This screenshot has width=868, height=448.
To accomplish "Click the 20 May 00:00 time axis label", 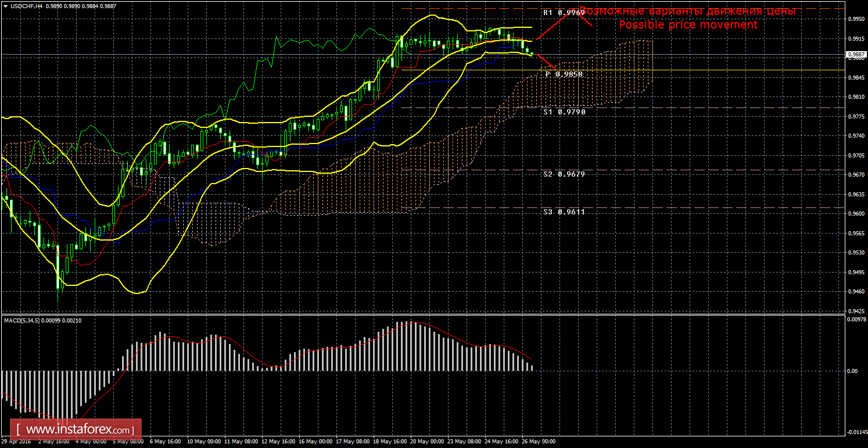I will [x=427, y=442].
